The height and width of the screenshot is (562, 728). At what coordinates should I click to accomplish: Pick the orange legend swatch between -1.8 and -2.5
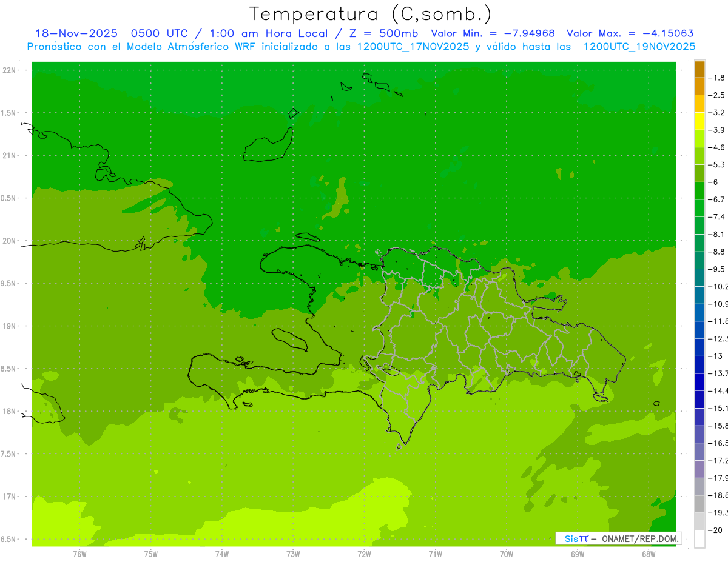pos(699,87)
